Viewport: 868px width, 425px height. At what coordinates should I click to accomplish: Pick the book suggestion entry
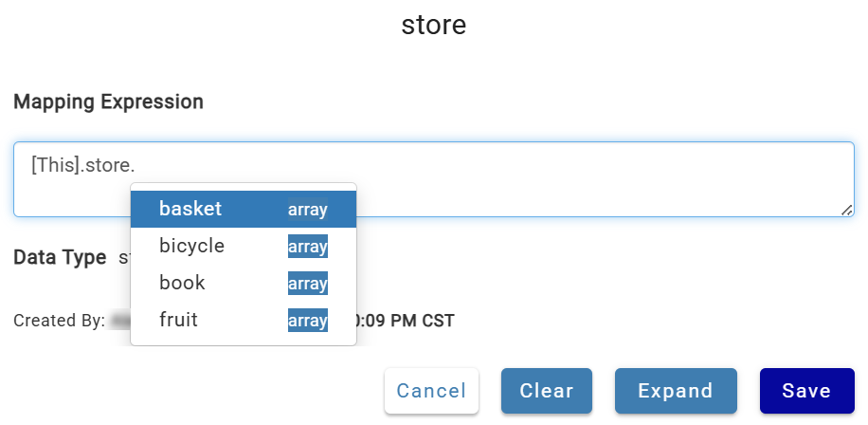point(243,283)
